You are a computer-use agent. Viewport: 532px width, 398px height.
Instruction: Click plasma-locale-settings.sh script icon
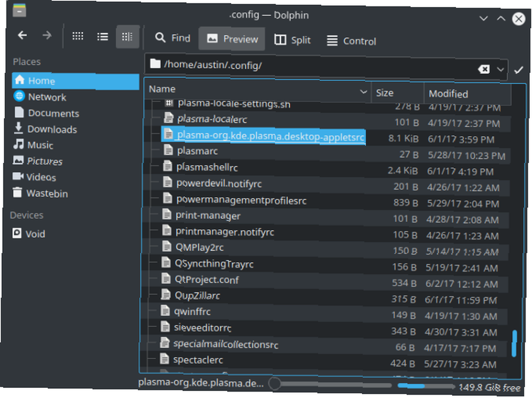tap(169, 103)
